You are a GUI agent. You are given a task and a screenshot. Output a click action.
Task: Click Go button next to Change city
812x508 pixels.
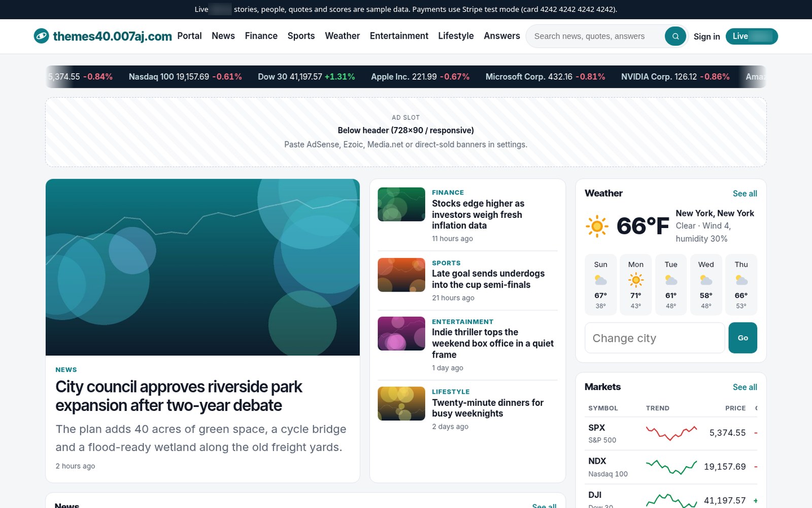742,338
